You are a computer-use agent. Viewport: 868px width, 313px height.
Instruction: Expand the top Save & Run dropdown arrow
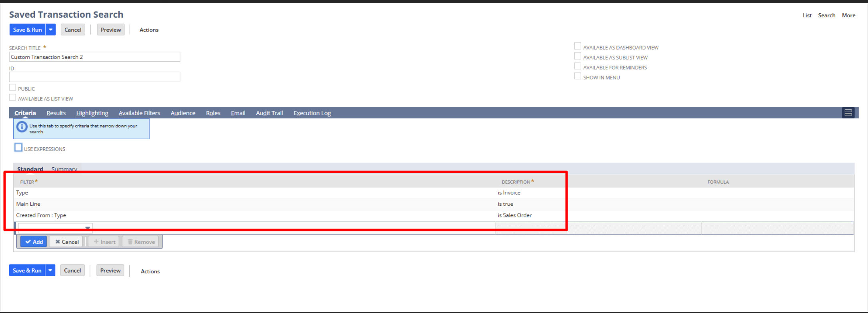[x=51, y=30]
